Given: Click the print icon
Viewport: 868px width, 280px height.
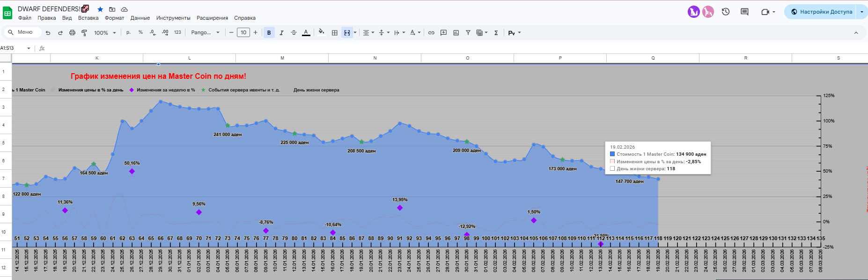Looking at the screenshot, I should coord(72,33).
